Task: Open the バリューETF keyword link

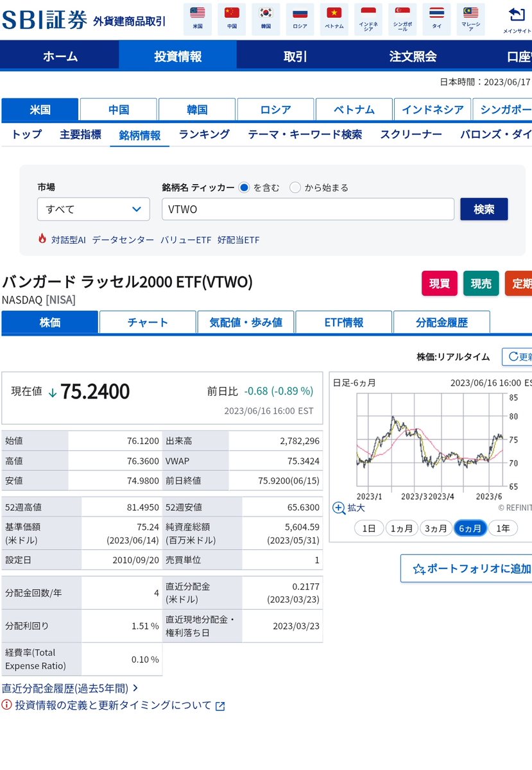Action: point(185,239)
